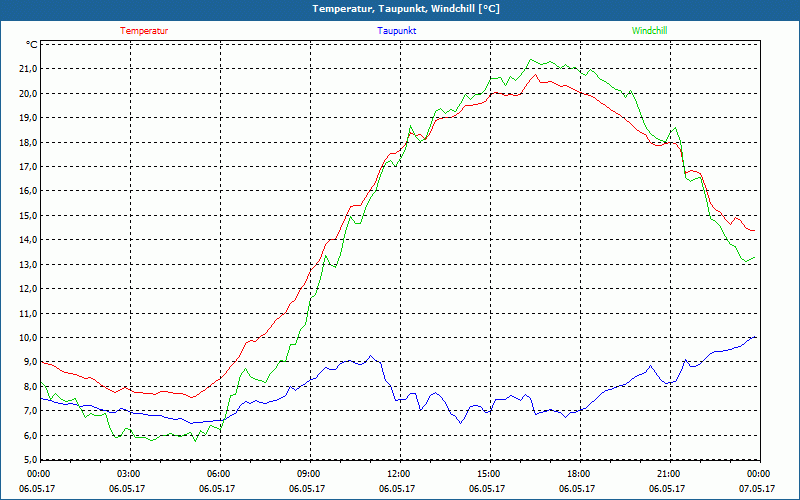Click the 14,0 y-axis value
800x500 pixels.
[x=29, y=240]
